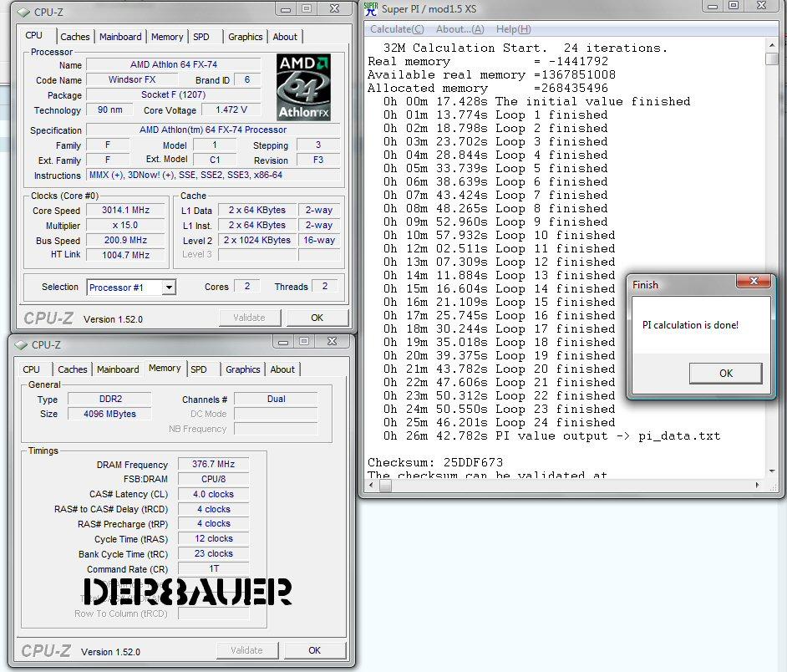Screen dimensions: 787x672
Task: Open Mainboard tab in top CPU-Z window
Action: [x=120, y=37]
